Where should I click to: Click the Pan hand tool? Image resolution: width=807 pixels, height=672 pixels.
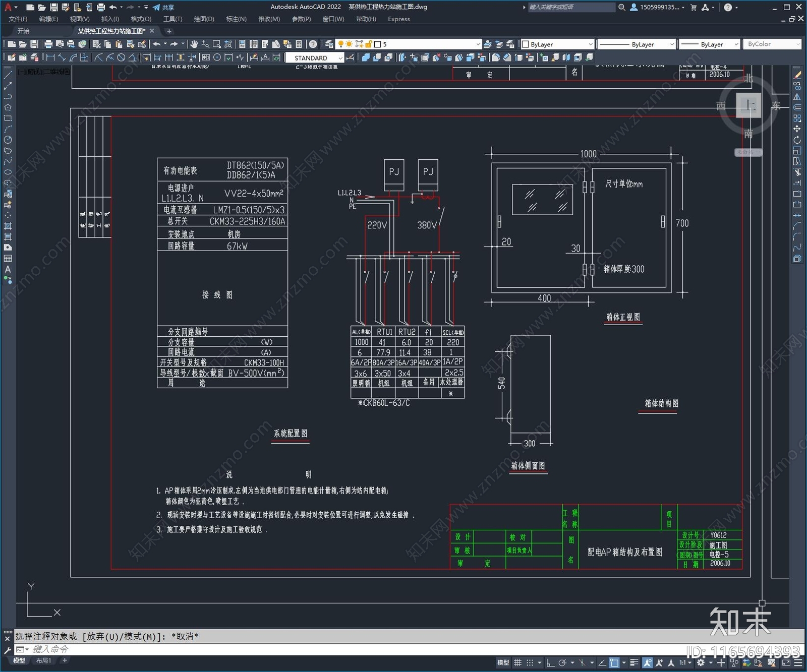pyautogui.click(x=194, y=44)
